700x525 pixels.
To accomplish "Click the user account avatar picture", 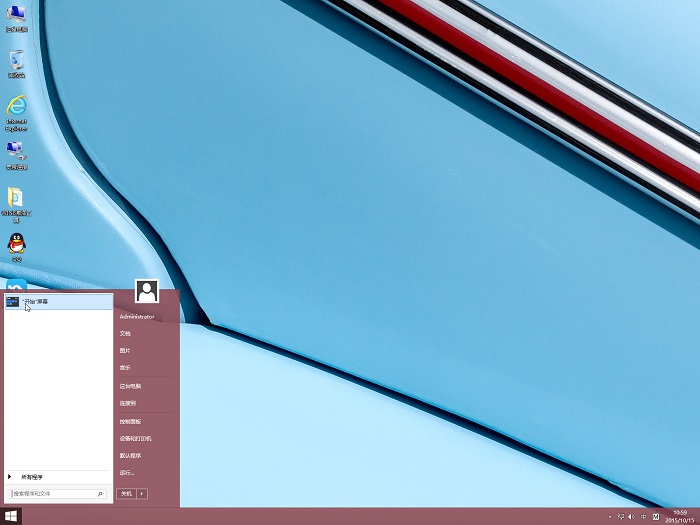I will coord(147,291).
